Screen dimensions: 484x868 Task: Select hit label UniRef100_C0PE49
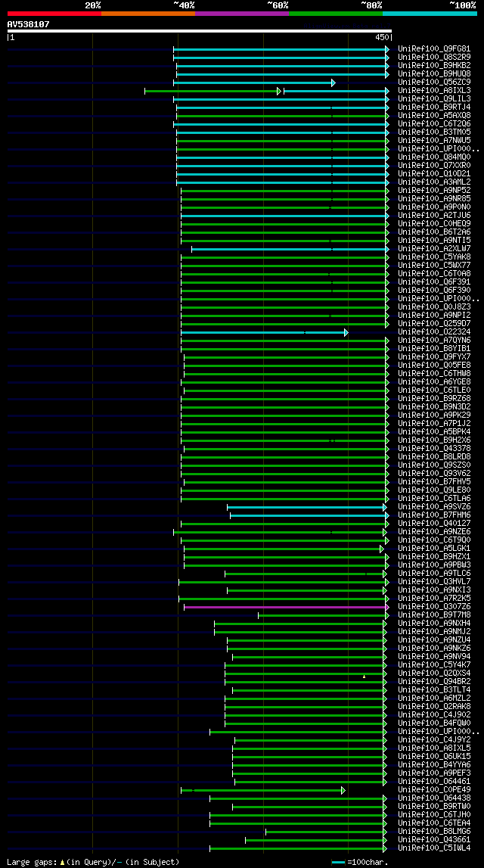point(434,791)
